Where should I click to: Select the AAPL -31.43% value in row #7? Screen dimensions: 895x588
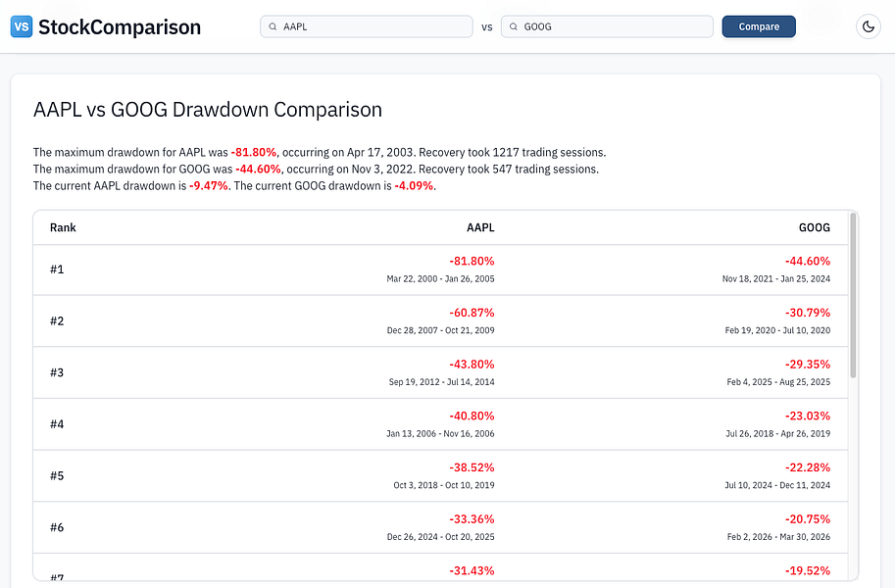click(x=472, y=571)
